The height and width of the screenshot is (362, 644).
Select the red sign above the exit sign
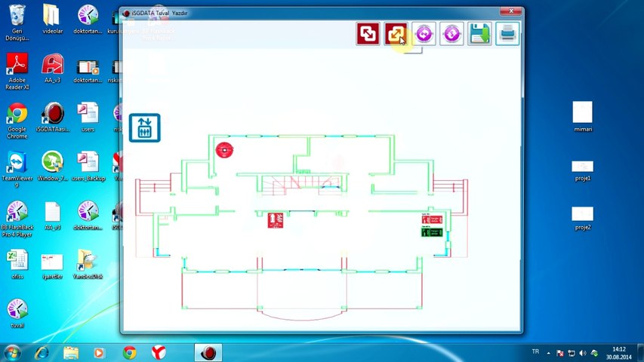432,219
